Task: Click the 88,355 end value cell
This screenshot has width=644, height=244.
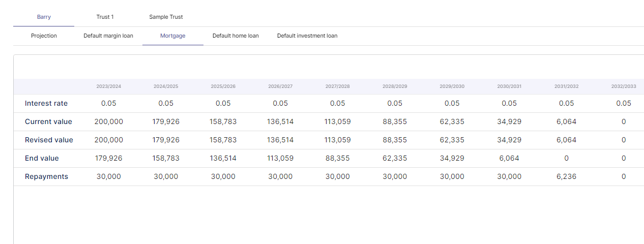Action: tap(338, 158)
